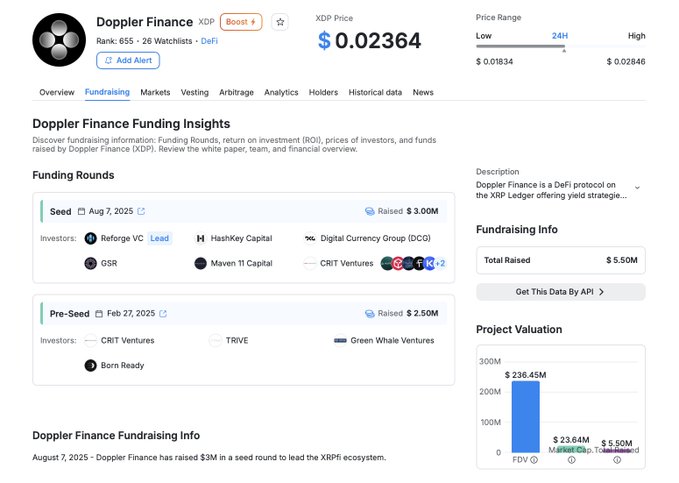Click the Seed round calendar icon
This screenshot has width=679, height=483.
point(81,211)
